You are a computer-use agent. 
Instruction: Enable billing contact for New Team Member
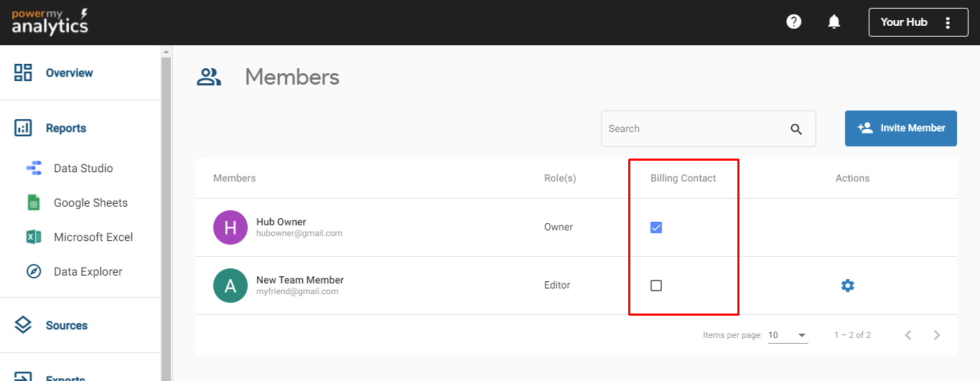[655, 286]
